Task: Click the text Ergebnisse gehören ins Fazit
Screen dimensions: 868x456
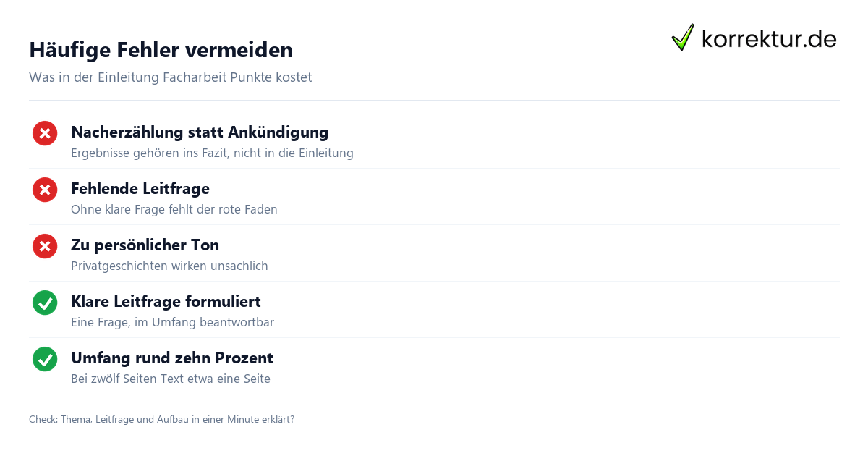Action: (212, 153)
